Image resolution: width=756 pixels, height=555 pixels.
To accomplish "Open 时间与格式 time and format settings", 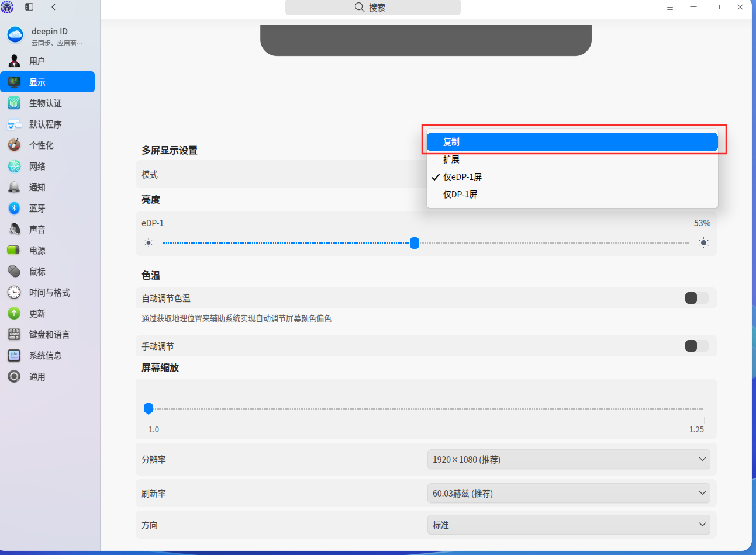I will point(47,292).
